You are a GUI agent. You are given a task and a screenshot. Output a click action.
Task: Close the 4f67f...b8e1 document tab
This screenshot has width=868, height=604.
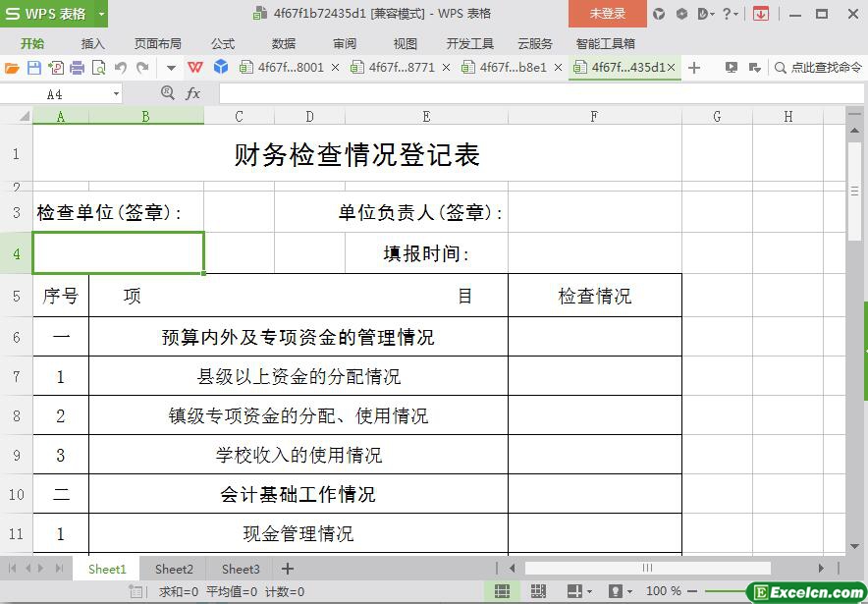click(558, 68)
